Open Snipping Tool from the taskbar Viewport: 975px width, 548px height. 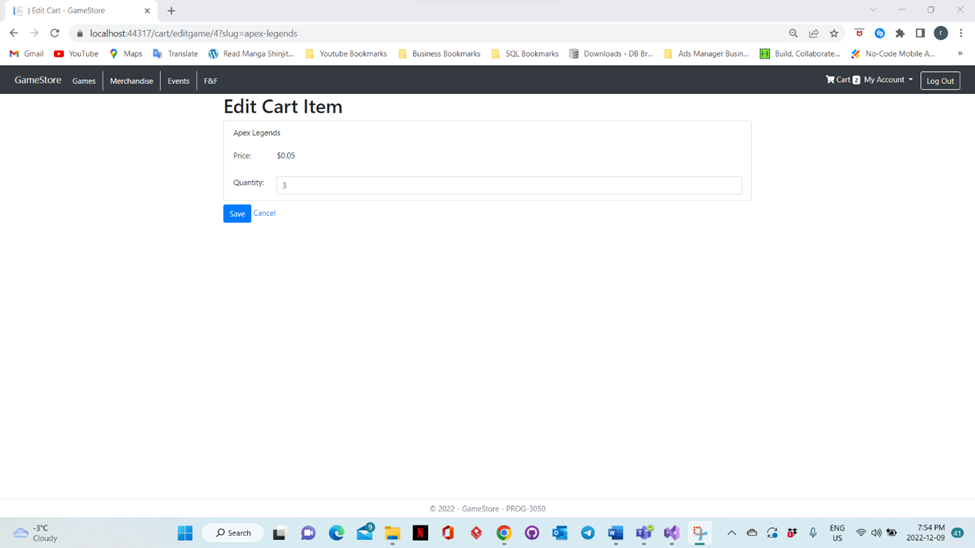(x=700, y=533)
